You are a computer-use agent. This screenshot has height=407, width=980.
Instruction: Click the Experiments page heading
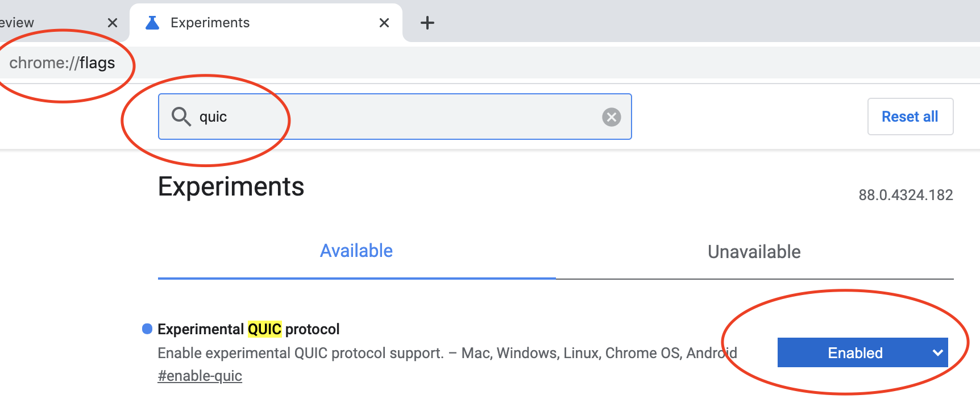pos(231,186)
